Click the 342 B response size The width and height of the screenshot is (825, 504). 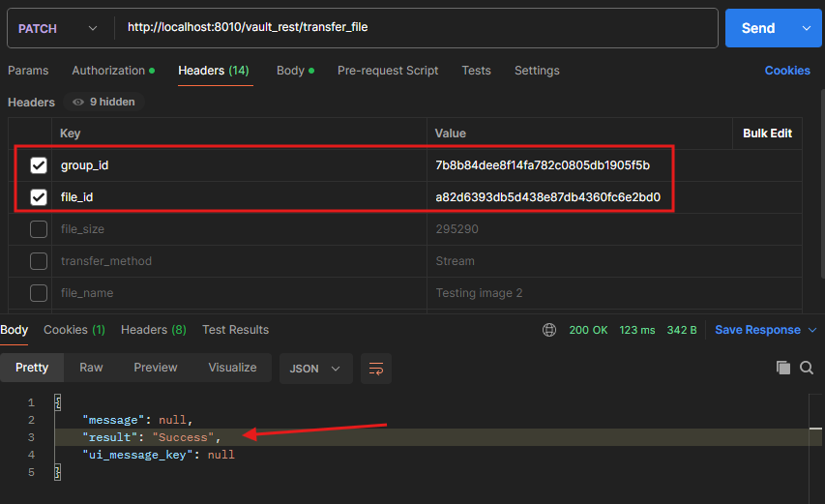coord(681,330)
